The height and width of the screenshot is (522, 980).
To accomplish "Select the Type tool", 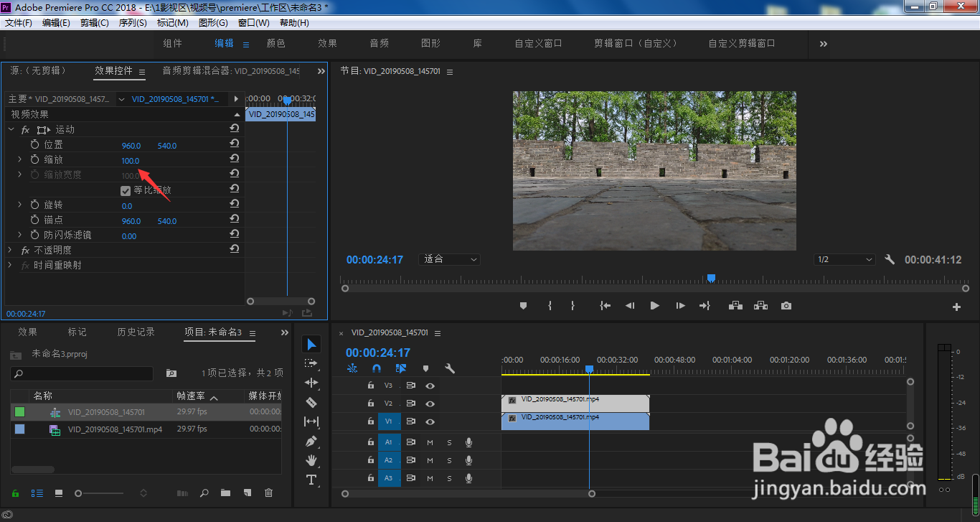I will click(311, 480).
